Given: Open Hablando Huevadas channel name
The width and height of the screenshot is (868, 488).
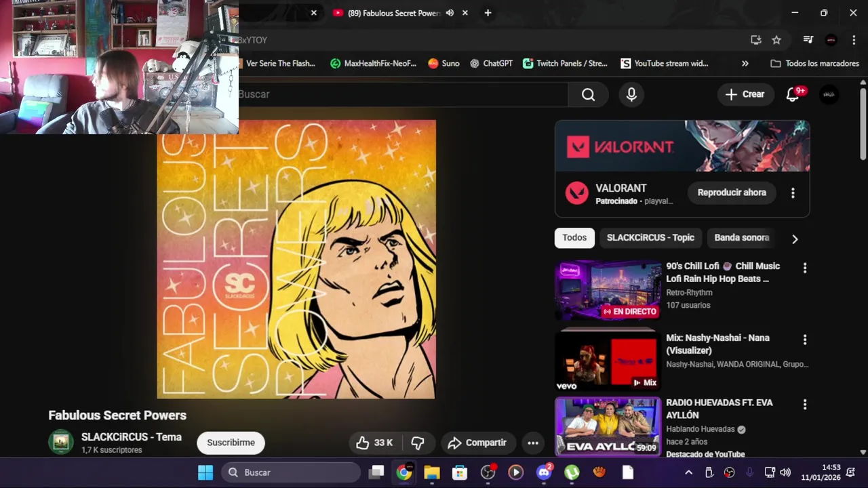Looking at the screenshot, I should [701, 429].
